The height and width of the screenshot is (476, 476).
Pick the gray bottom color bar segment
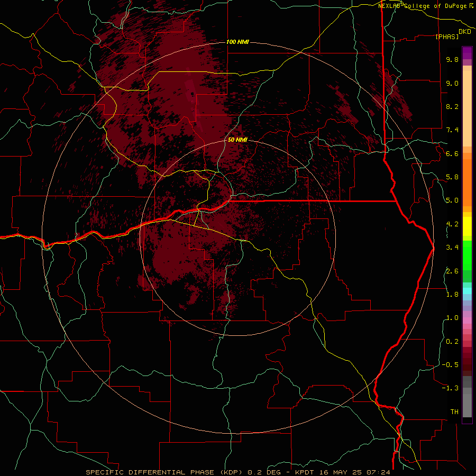pyautogui.click(x=467, y=406)
